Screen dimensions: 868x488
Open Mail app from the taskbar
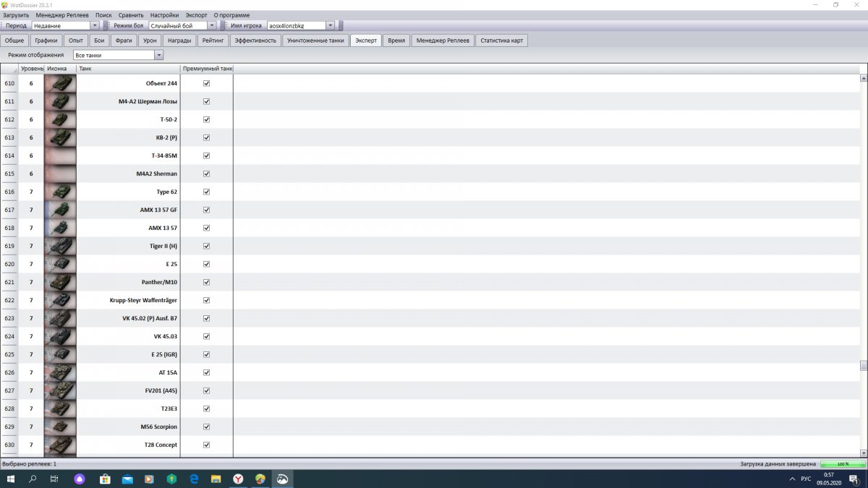pos(127,479)
